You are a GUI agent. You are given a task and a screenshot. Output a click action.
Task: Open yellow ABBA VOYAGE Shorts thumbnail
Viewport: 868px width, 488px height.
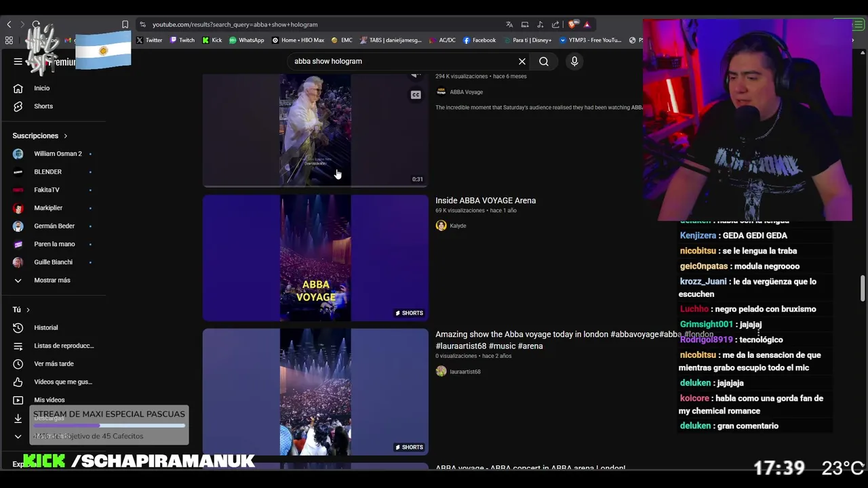point(315,258)
